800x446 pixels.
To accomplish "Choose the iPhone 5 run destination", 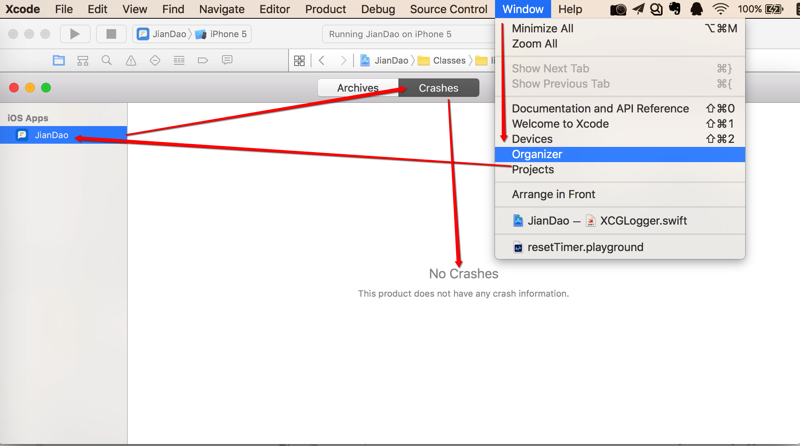I will pos(221,34).
